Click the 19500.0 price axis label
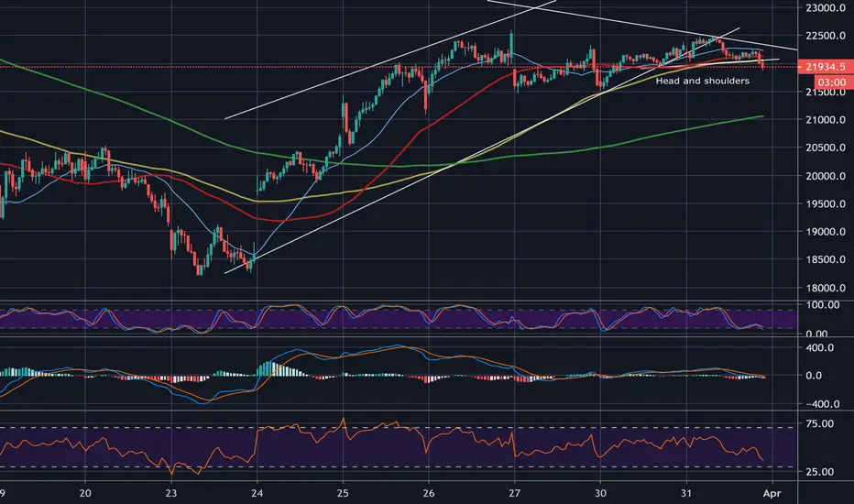The image size is (854, 504). tap(825, 203)
